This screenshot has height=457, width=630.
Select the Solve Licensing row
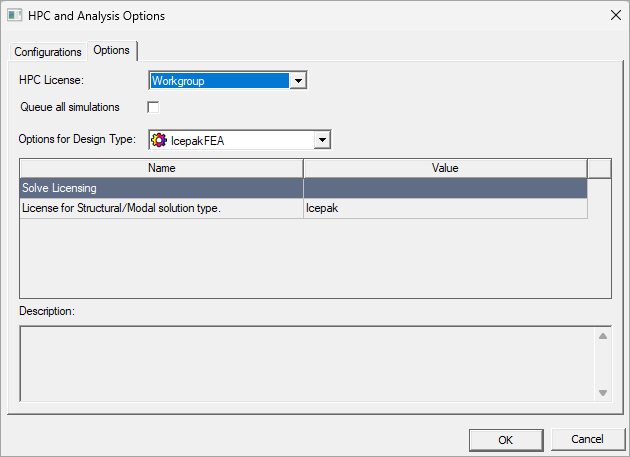coord(304,188)
